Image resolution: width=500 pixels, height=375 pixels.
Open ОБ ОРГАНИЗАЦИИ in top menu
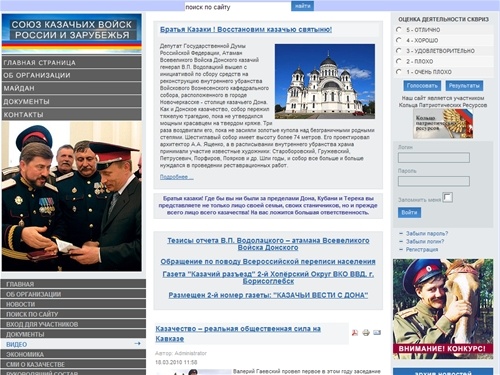click(72, 75)
